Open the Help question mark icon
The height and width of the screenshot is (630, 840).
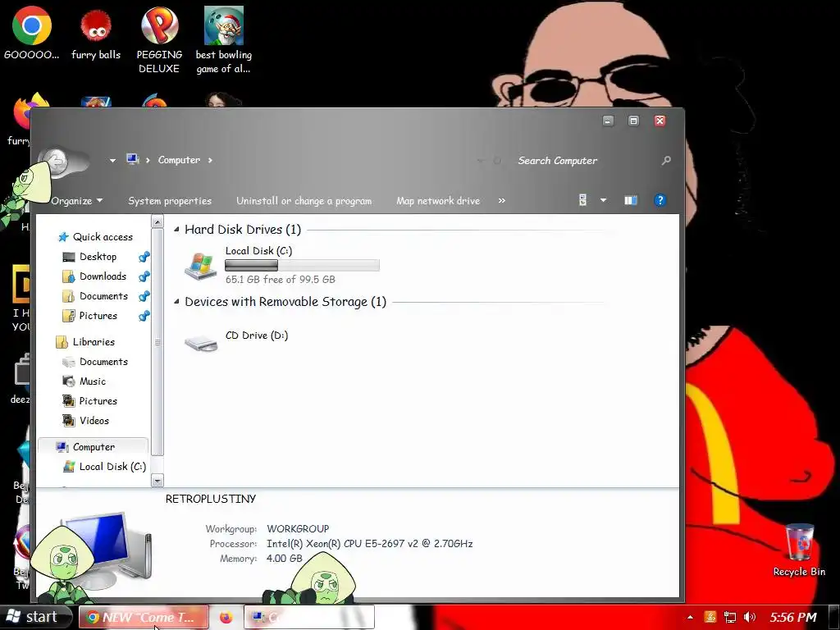pyautogui.click(x=660, y=200)
